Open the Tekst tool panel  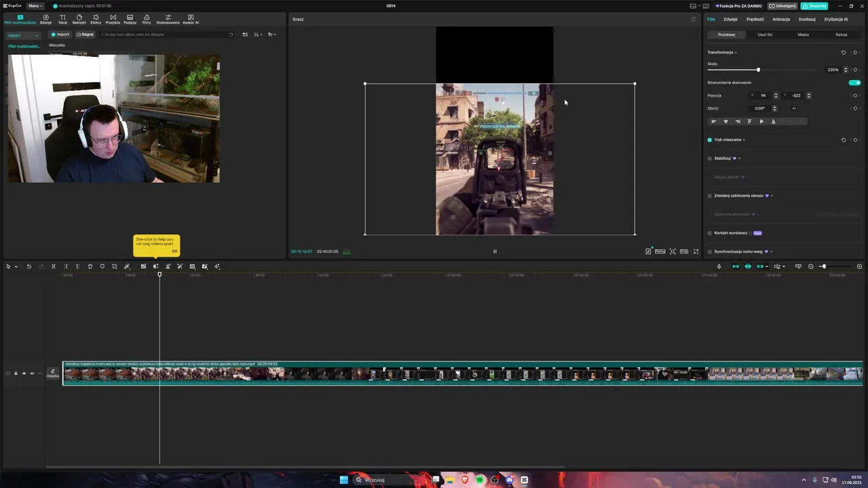pyautogui.click(x=62, y=19)
